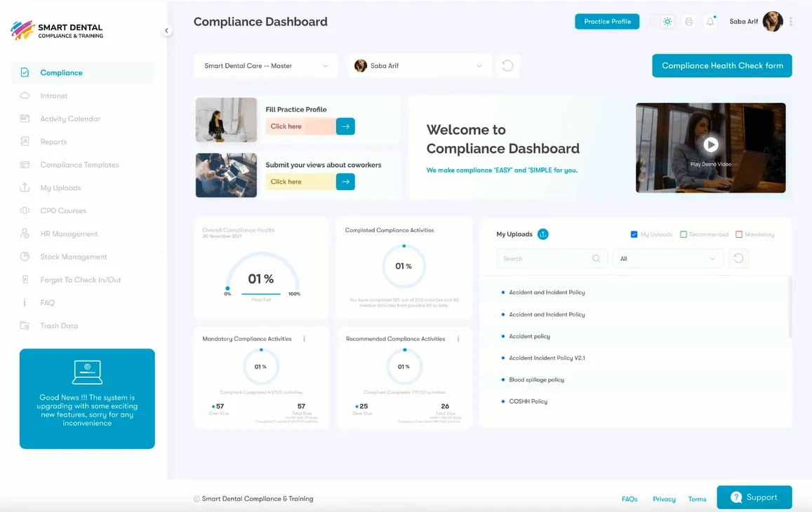
Task: Click the Support button
Action: tap(754, 497)
